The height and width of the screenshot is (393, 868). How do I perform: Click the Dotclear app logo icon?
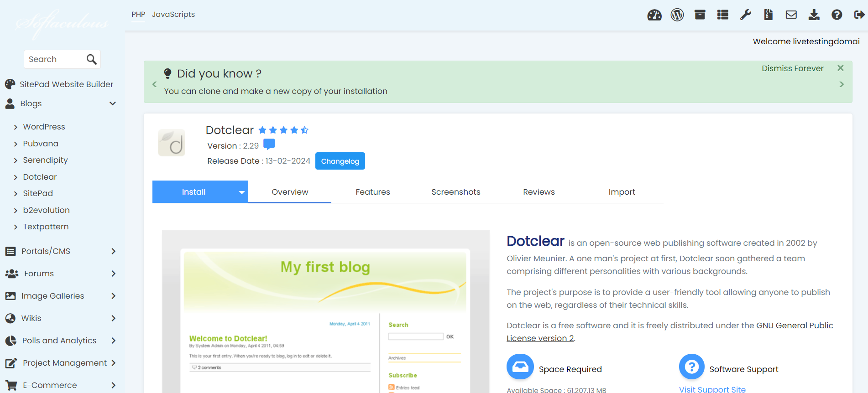point(172,143)
